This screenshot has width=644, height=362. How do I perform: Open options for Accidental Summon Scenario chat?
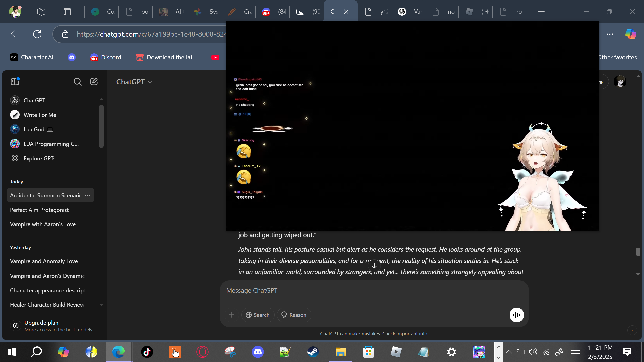point(87,195)
